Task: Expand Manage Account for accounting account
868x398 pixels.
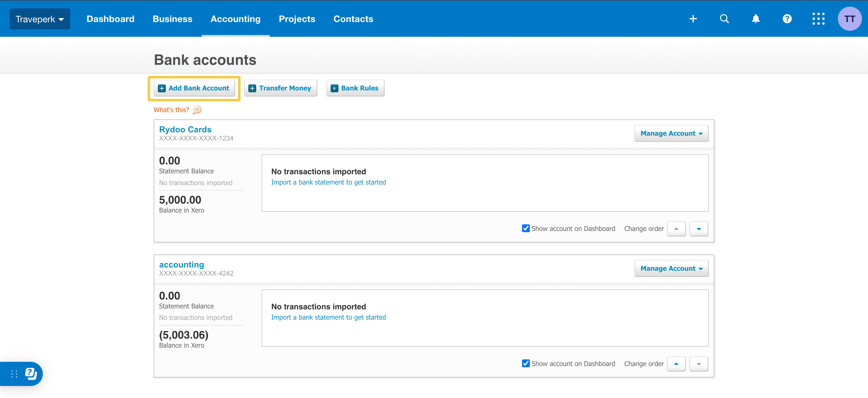Action: click(x=671, y=269)
